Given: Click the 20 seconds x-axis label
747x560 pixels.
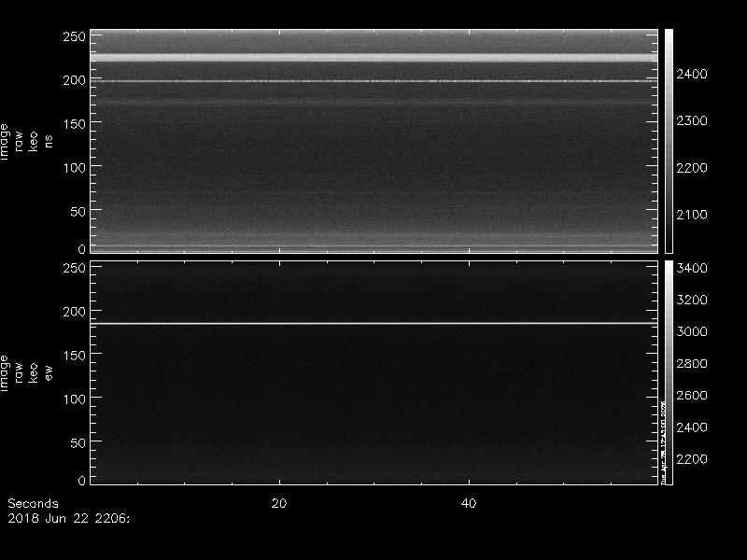Looking at the screenshot, I should point(279,503).
